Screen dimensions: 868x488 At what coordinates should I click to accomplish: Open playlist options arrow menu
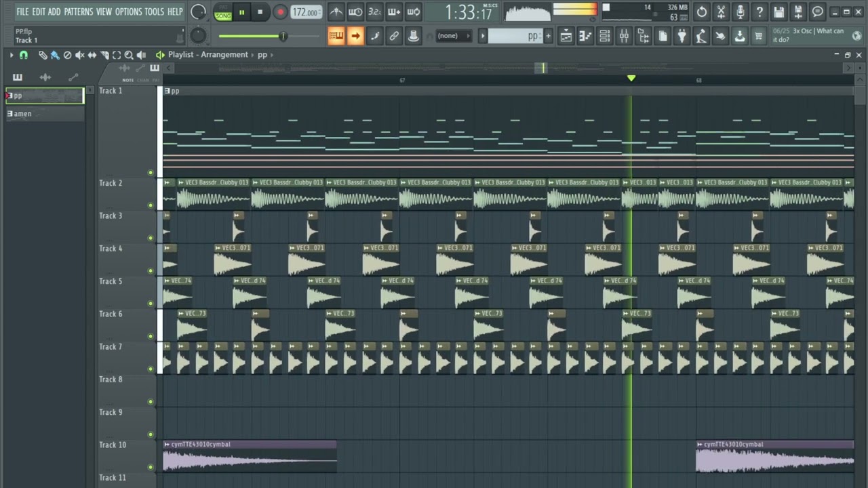pyautogui.click(x=12, y=55)
